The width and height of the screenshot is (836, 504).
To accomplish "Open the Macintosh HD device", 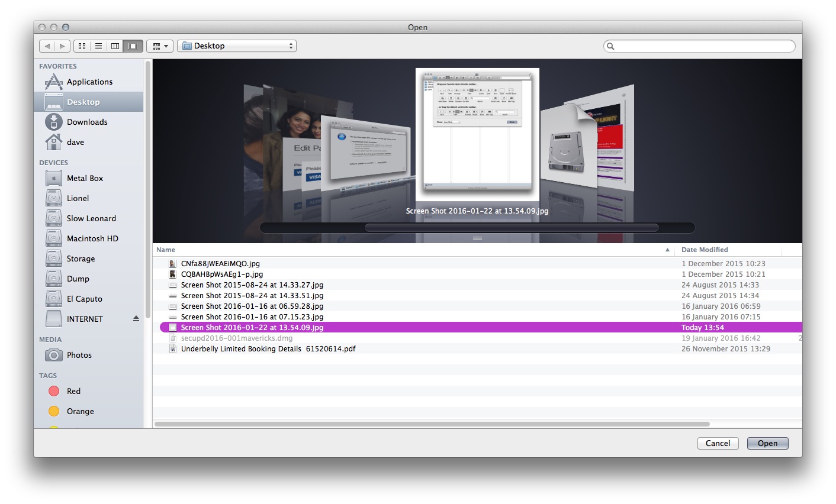I will (x=93, y=238).
